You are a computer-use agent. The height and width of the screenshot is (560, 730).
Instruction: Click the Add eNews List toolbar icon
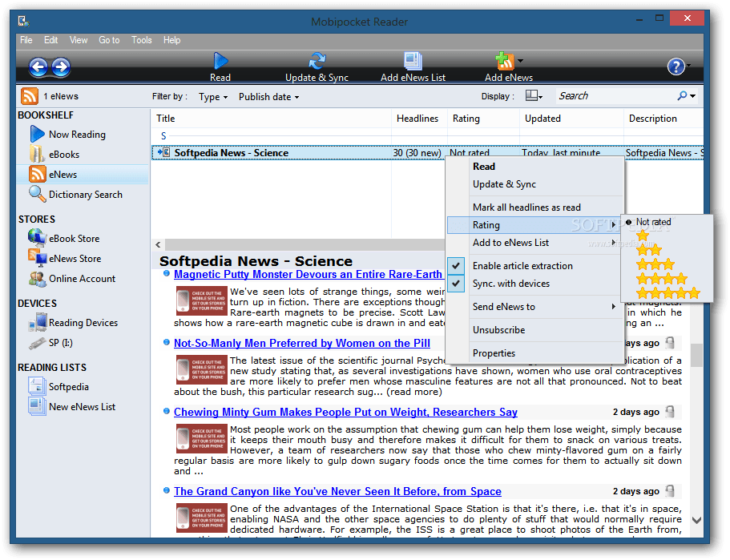(x=413, y=61)
